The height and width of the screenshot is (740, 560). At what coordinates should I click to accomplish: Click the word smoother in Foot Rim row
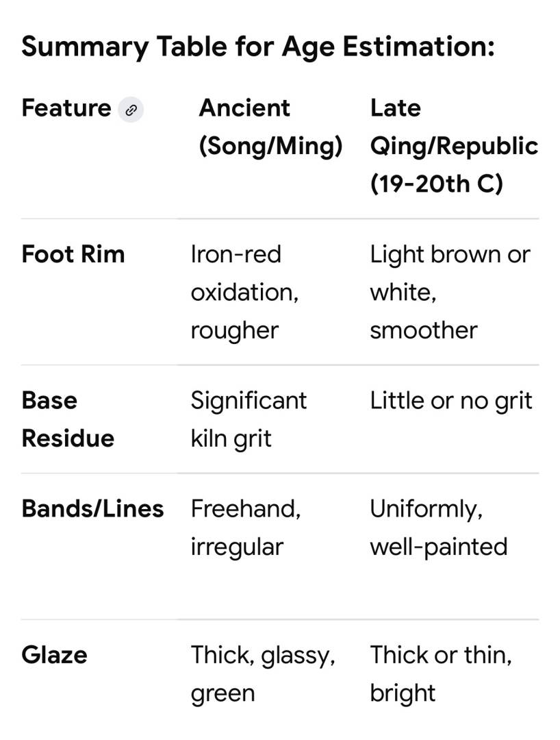coord(423,330)
